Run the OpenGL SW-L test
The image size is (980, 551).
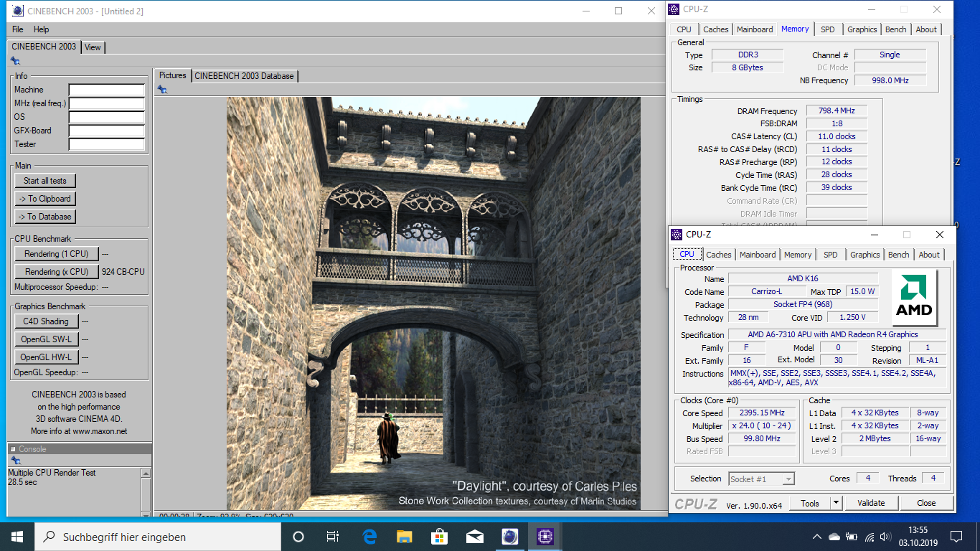click(x=46, y=339)
